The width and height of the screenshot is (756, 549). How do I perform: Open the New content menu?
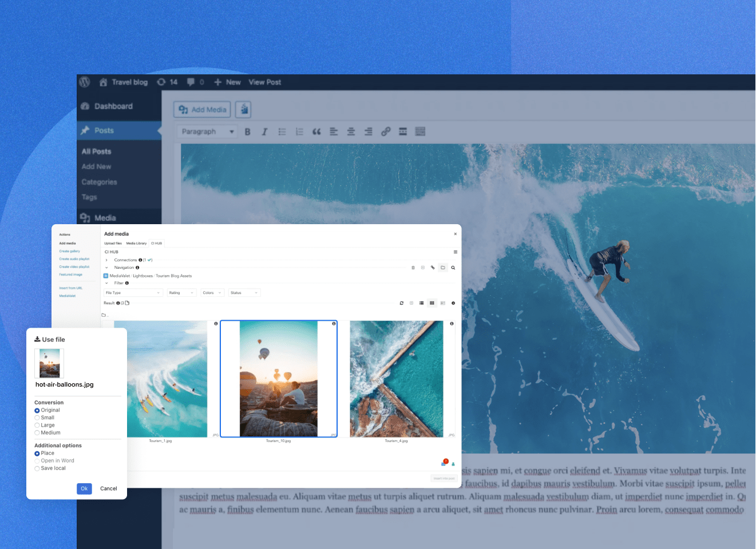pyautogui.click(x=227, y=82)
